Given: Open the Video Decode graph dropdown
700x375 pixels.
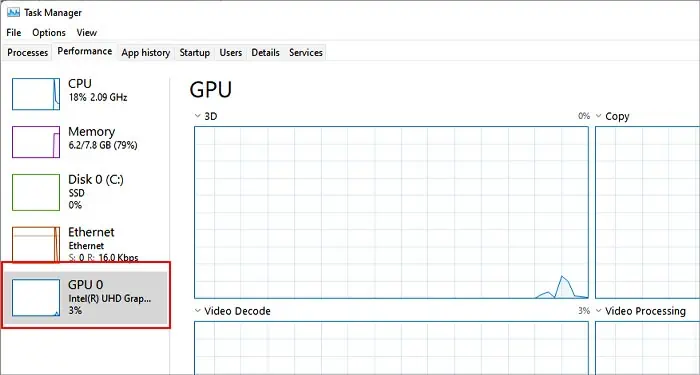Looking at the screenshot, I should [198, 311].
